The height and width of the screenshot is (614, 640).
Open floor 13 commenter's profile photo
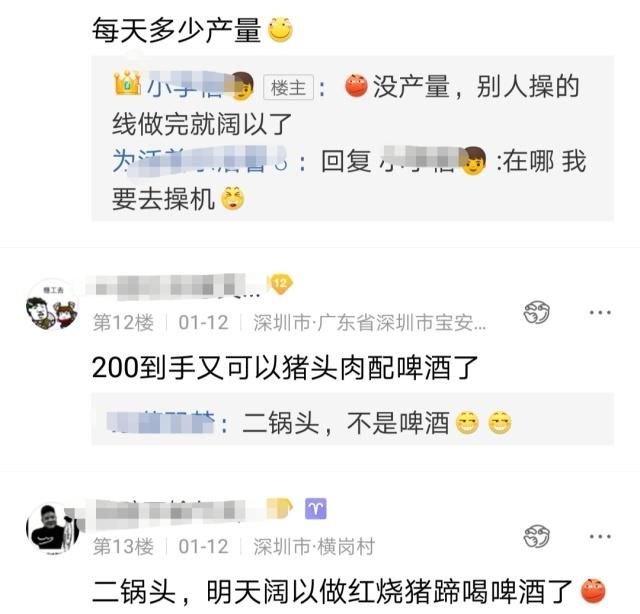point(52,529)
